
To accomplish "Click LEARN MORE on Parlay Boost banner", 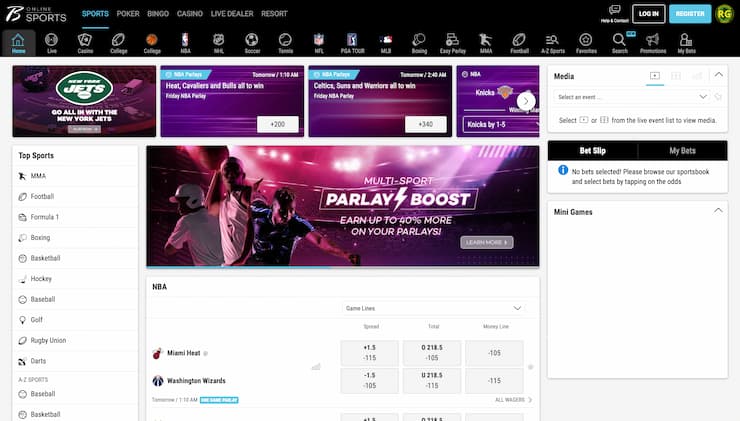I will coord(487,243).
